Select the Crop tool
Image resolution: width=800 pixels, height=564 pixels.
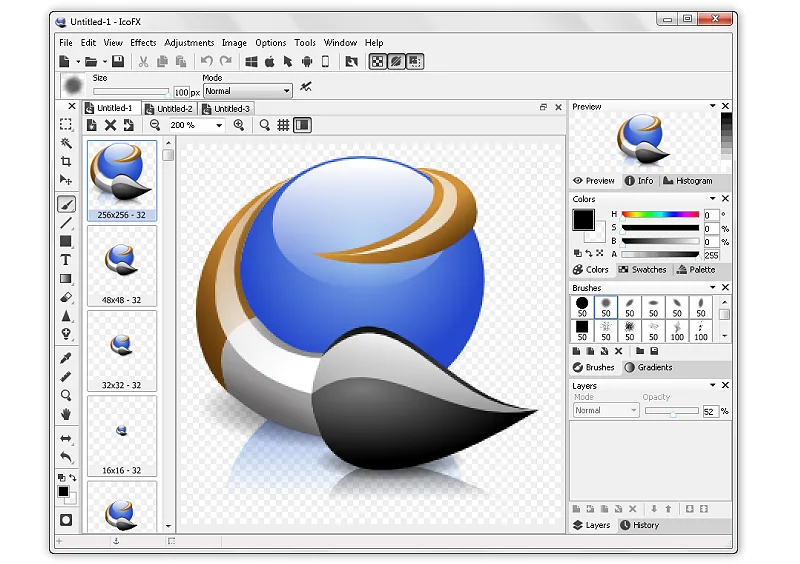tap(66, 162)
